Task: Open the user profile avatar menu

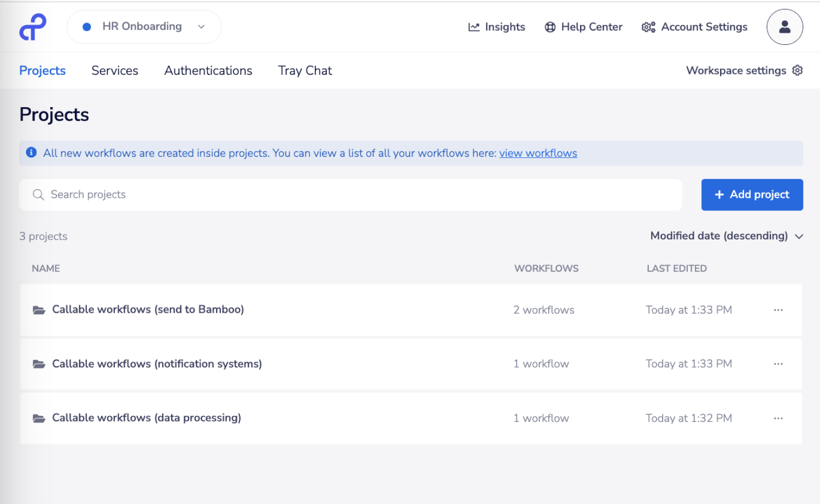Action: point(784,27)
